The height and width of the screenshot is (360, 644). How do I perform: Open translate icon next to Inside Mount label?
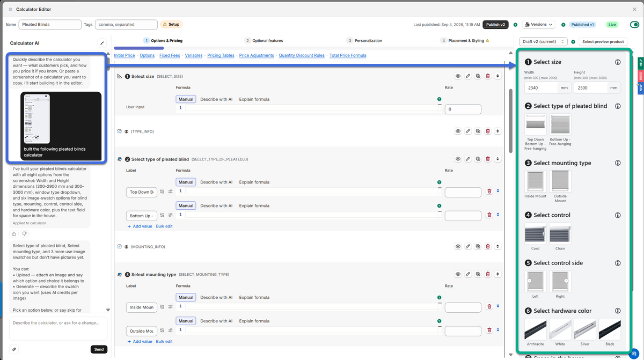pos(162,306)
